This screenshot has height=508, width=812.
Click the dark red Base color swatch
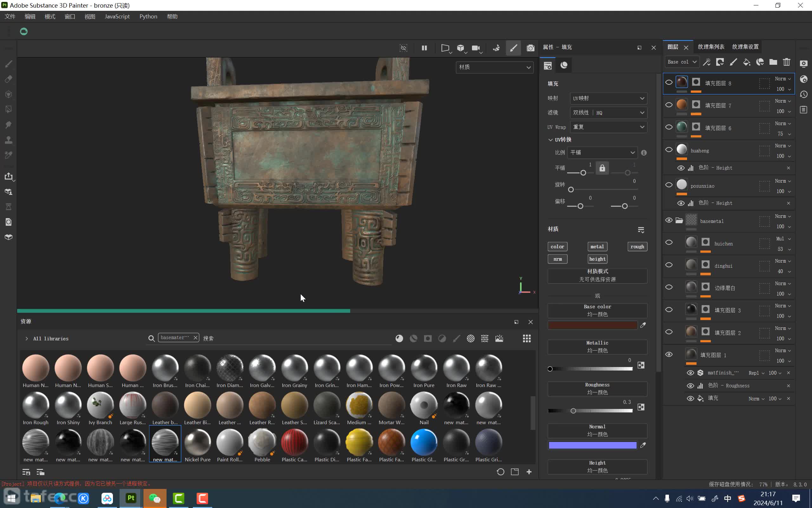pos(593,325)
